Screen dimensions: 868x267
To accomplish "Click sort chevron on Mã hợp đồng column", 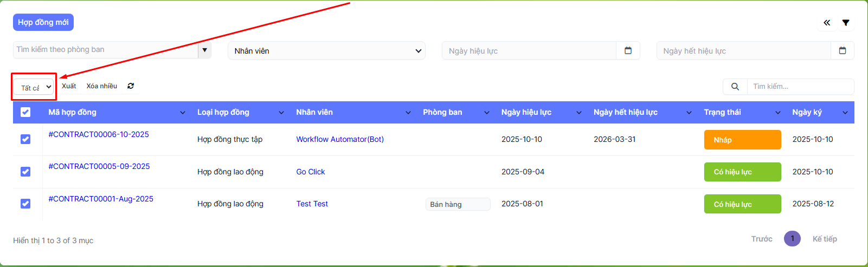I will (x=182, y=113).
